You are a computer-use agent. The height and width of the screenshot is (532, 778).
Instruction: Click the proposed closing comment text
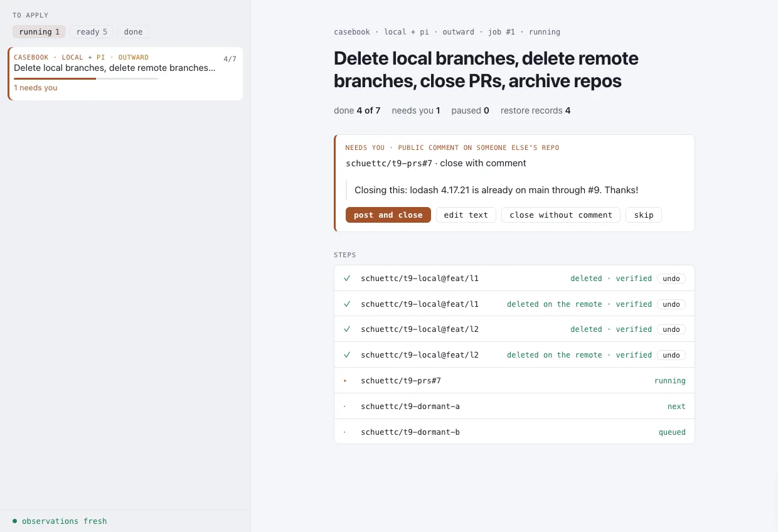496,190
